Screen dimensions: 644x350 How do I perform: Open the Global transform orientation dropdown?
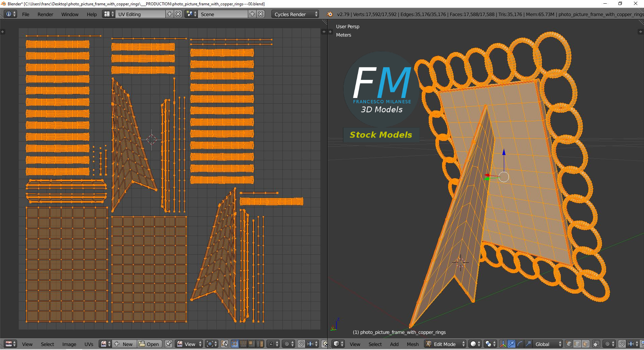(548, 344)
